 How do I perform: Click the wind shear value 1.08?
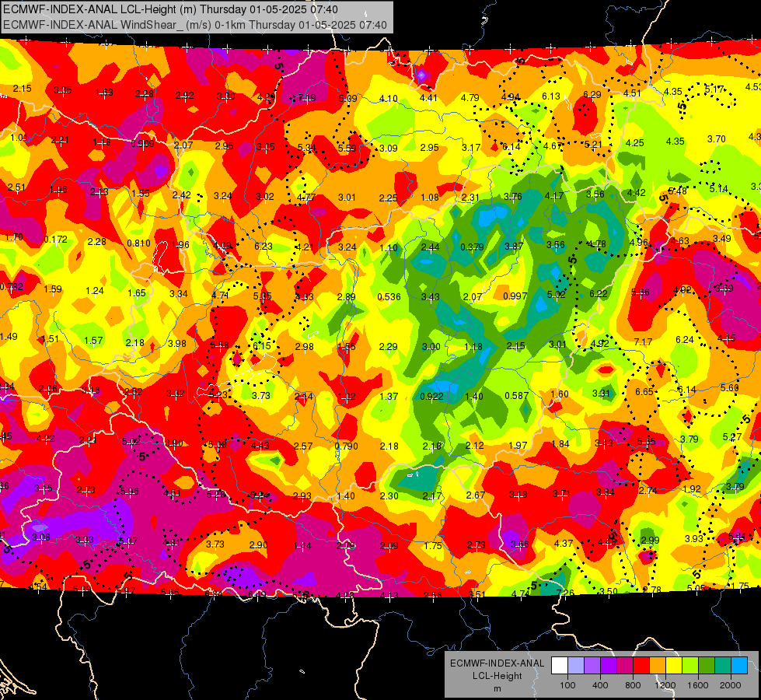[430, 198]
